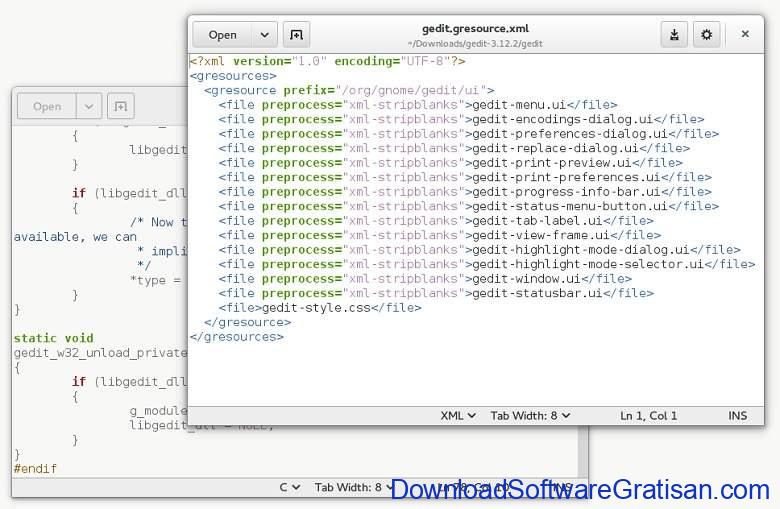Click the ~/Downloads/gedit-3.12.2/gedit path subtitle
The image size is (780, 509).
click(x=475, y=43)
